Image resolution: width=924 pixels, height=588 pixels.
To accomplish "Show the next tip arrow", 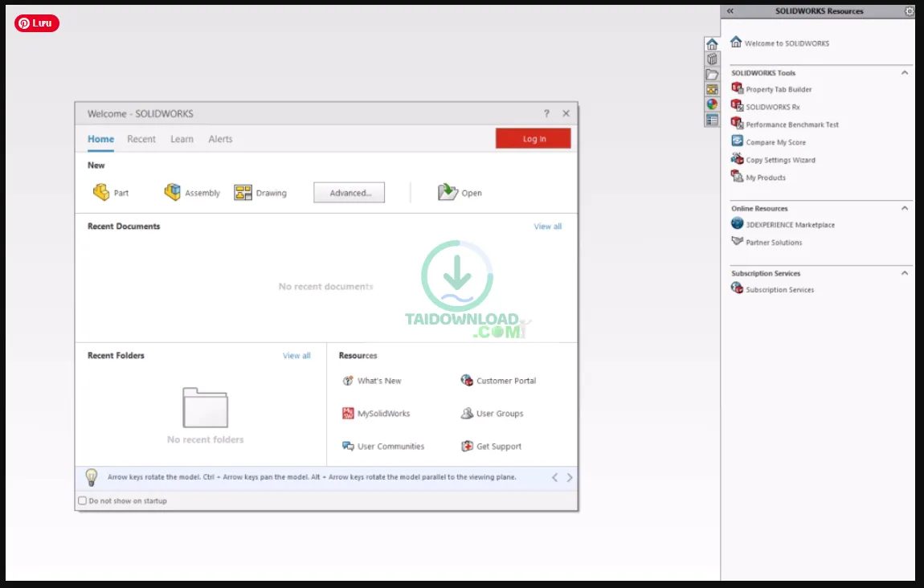I will coord(569,477).
